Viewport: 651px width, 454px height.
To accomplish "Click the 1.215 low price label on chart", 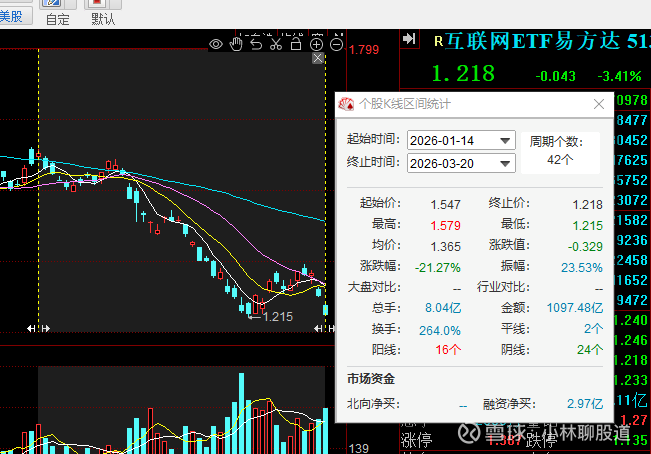I will pyautogui.click(x=278, y=317).
